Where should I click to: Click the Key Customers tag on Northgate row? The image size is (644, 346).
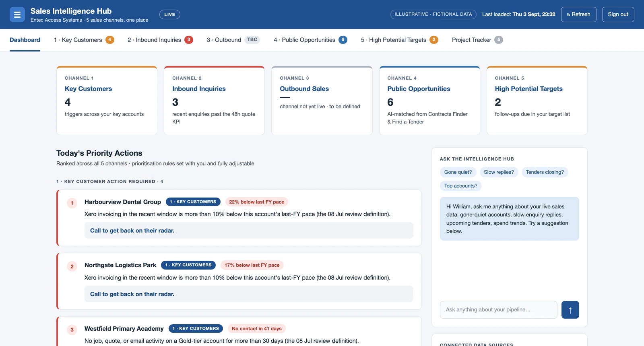188,265
